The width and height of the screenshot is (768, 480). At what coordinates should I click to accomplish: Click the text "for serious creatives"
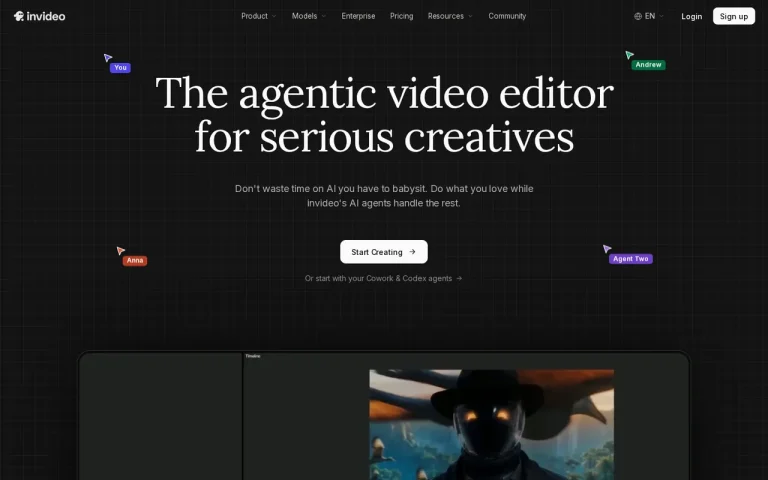click(x=384, y=138)
